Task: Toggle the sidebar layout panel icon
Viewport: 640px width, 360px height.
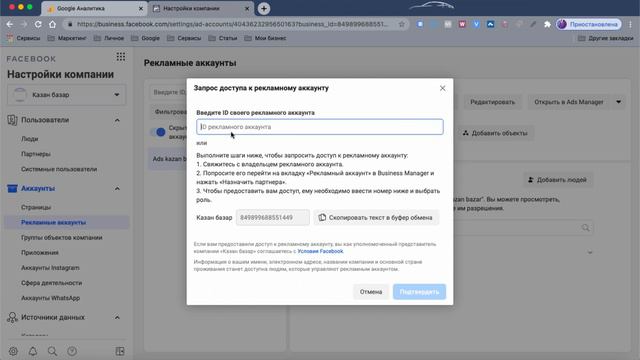Action: point(120,351)
